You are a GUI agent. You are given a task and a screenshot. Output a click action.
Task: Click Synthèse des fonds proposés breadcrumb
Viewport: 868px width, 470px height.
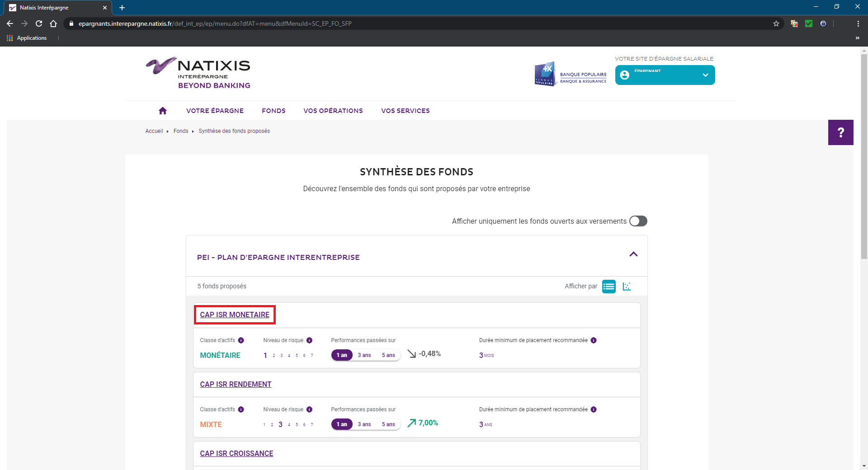(x=234, y=131)
